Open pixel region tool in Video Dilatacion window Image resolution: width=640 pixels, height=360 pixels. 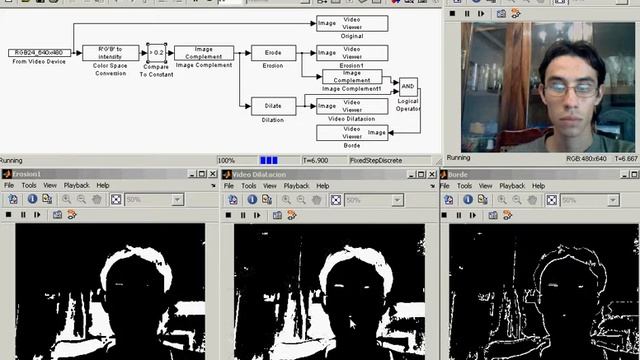pos(267,200)
